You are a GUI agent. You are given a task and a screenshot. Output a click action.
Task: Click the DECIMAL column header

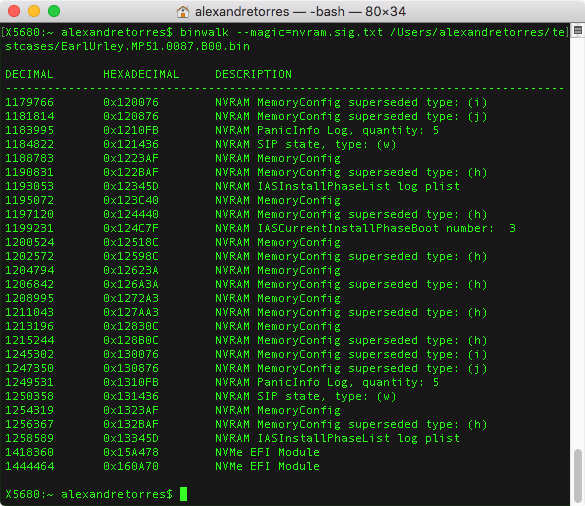coord(29,74)
